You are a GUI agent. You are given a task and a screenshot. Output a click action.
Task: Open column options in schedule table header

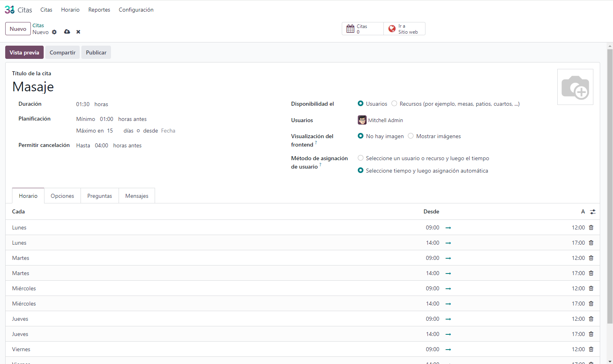[593, 212]
